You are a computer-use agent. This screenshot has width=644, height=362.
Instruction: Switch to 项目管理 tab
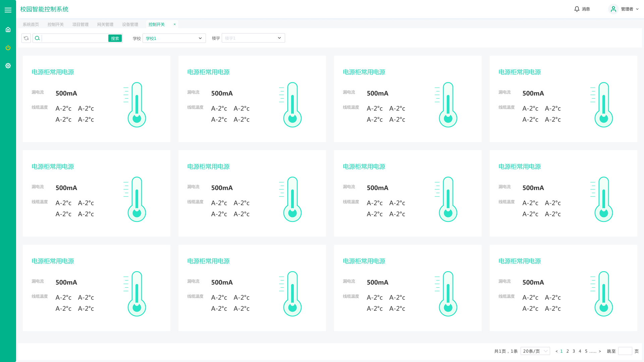pyautogui.click(x=80, y=24)
